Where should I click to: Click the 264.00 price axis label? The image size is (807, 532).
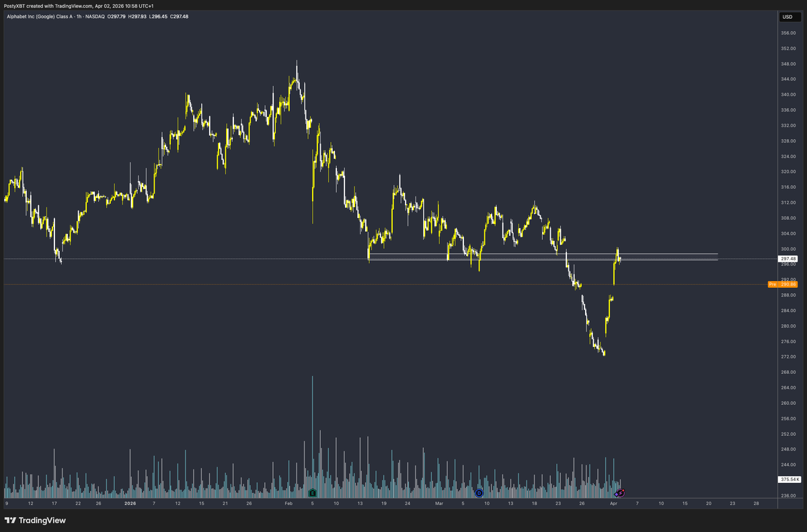[788, 387]
